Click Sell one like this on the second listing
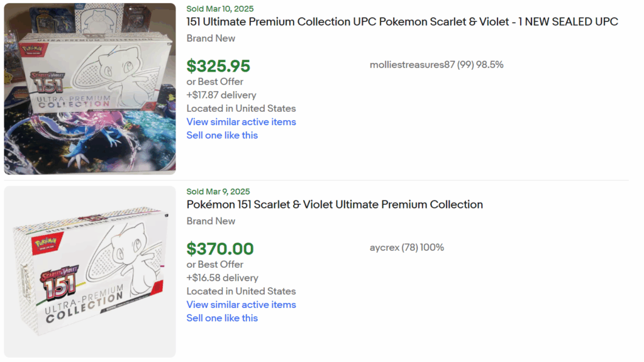The image size is (644, 362). [x=222, y=318]
